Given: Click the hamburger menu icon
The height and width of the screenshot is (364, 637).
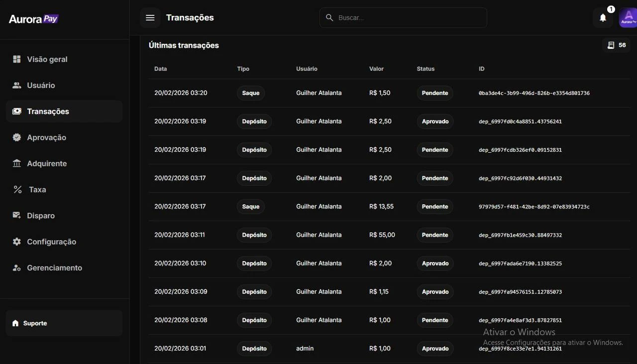Looking at the screenshot, I should coord(150,18).
